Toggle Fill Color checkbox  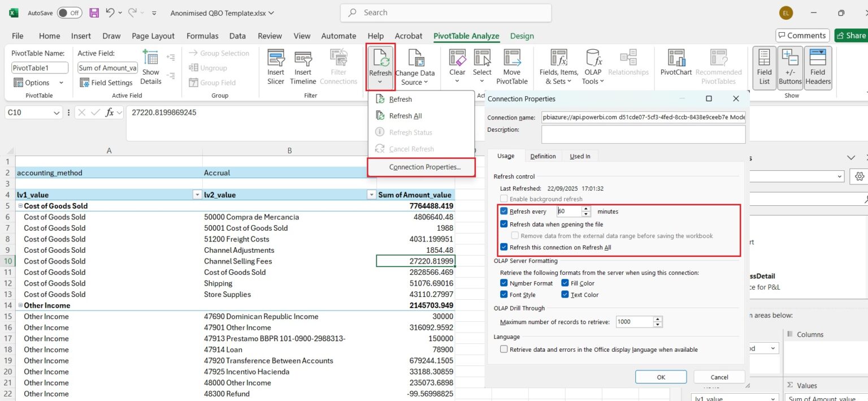(565, 283)
